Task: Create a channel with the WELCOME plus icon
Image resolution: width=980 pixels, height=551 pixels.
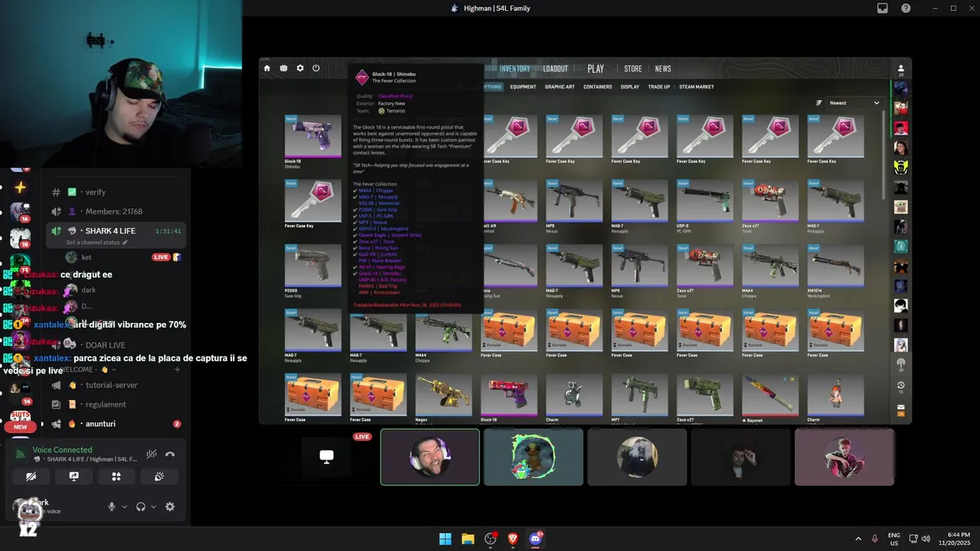Action: pyautogui.click(x=177, y=370)
